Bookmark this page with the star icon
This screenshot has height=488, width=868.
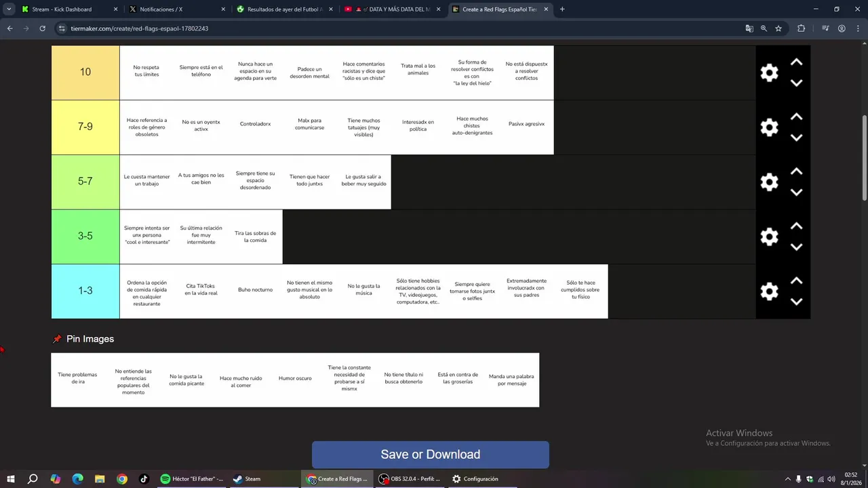point(778,28)
